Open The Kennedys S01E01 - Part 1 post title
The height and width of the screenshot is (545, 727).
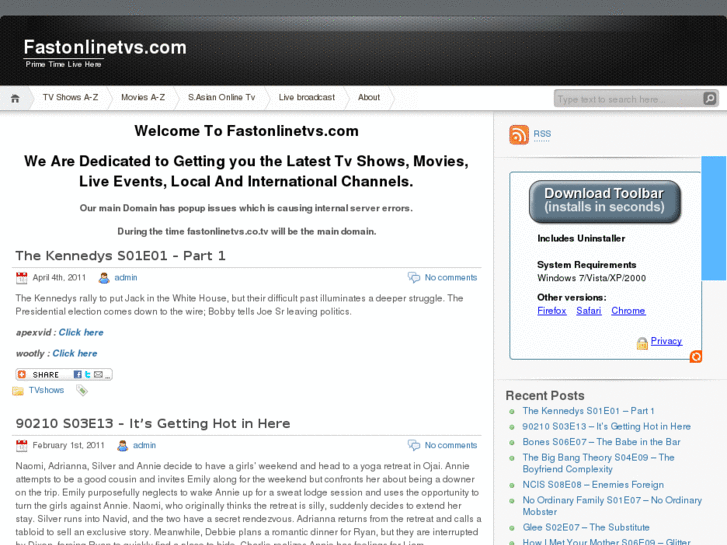[x=121, y=256]
